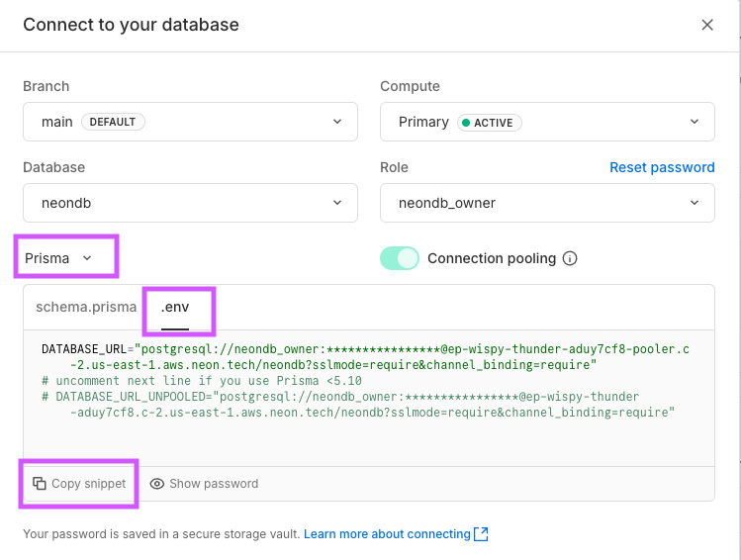Close the Connect to your database dialog
This screenshot has height=560, width=741.
coord(707,25)
